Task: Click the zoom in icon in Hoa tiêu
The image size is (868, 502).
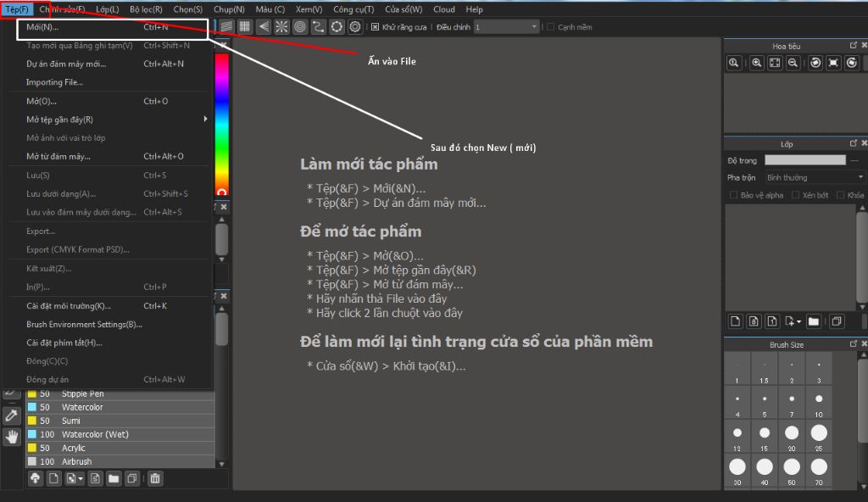Action: (x=757, y=63)
